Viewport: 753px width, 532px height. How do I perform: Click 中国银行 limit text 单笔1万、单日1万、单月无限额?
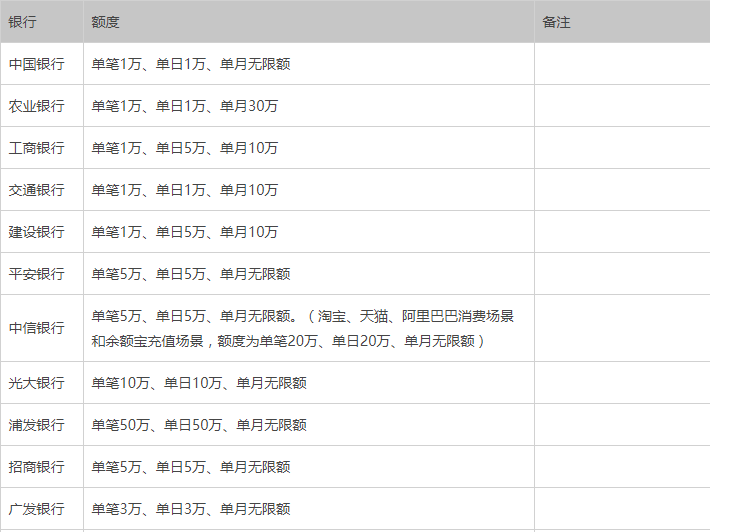click(191, 64)
